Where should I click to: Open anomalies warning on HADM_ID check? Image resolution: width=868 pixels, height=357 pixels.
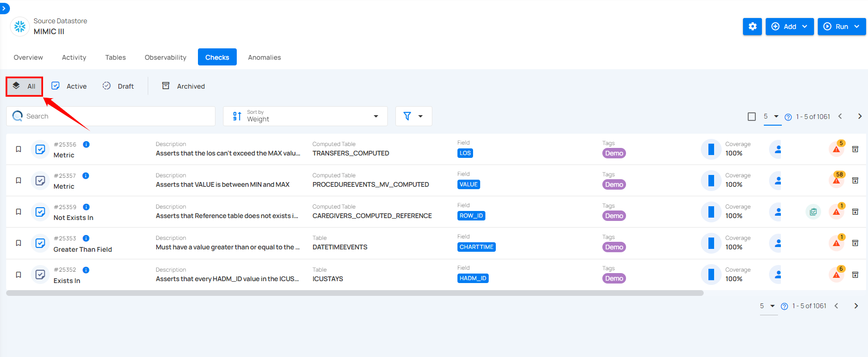tap(837, 275)
